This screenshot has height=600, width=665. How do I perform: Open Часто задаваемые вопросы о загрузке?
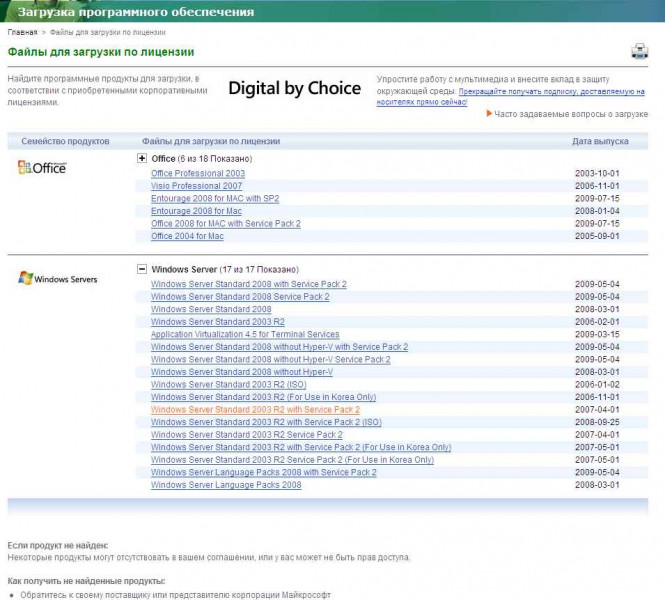571,114
